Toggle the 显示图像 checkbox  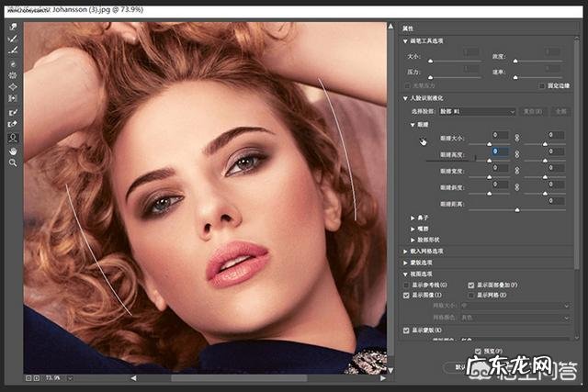pos(407,296)
